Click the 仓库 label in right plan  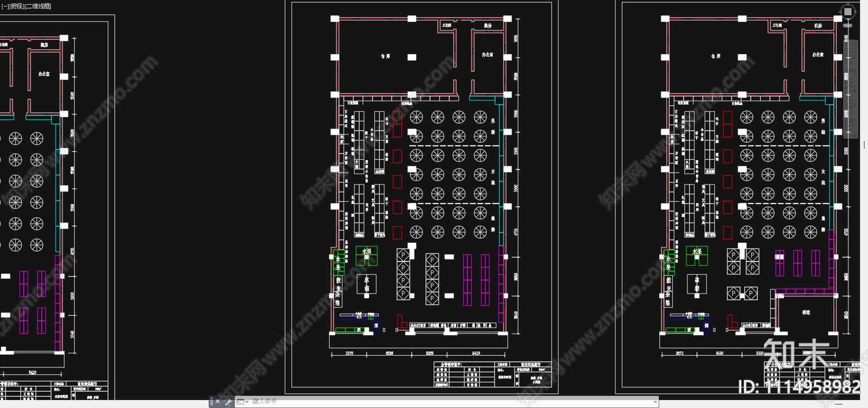click(716, 56)
